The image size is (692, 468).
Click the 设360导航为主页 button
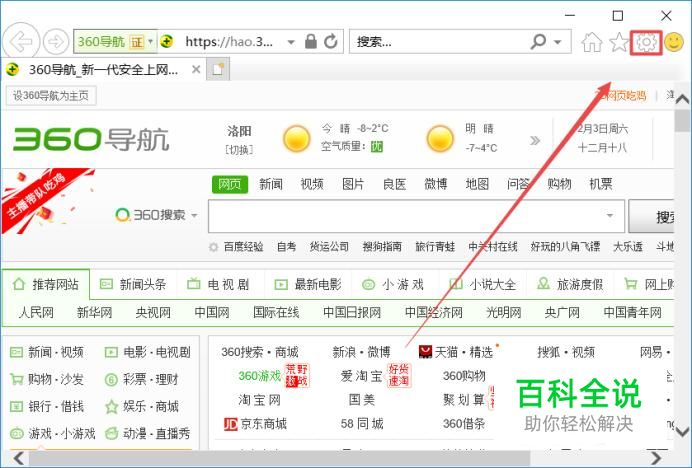point(51,95)
